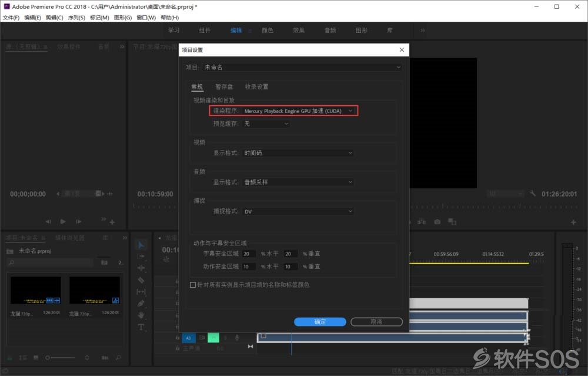Open the capture format DV dropdown
This screenshot has height=376, width=588.
(x=298, y=211)
